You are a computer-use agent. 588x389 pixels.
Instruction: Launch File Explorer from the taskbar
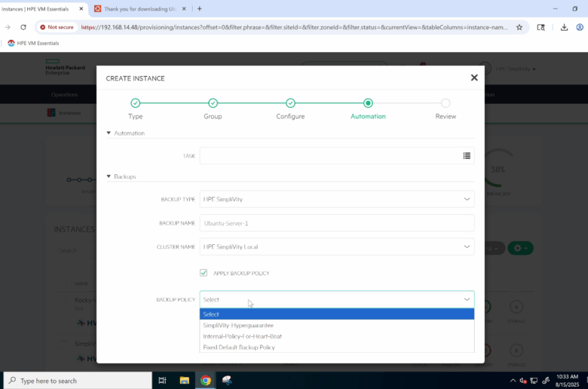[184, 381]
